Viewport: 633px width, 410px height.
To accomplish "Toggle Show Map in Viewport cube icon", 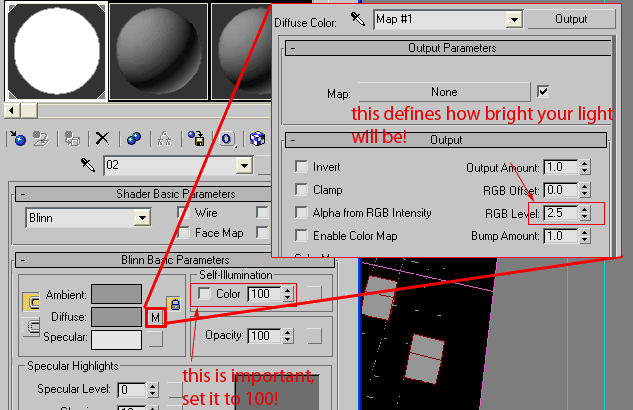I will click(x=258, y=138).
